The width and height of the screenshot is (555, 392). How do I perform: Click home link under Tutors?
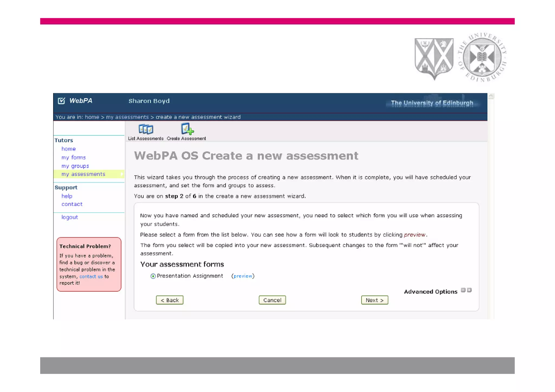(x=69, y=149)
